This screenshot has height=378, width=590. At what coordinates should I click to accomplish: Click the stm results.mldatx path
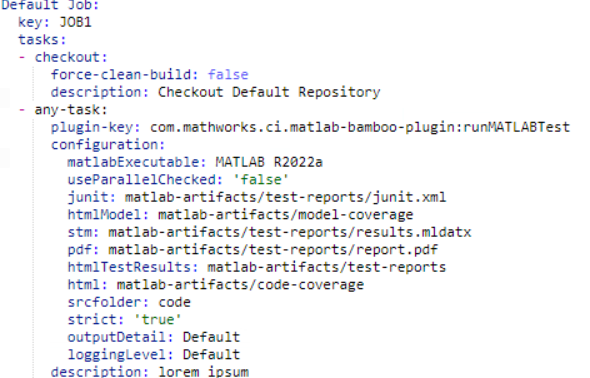[x=290, y=232]
